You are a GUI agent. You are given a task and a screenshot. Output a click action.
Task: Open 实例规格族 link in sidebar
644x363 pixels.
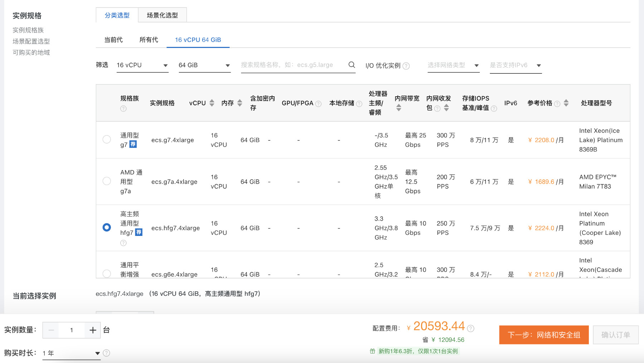(x=28, y=30)
